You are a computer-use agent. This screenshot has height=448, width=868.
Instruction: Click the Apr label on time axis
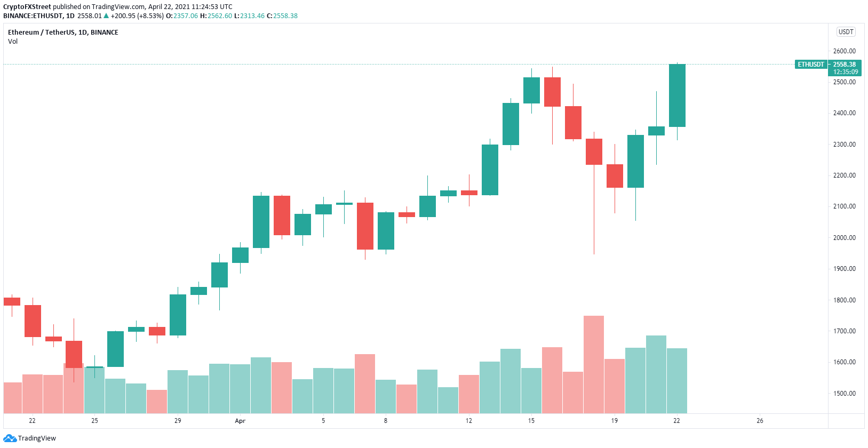[x=240, y=421]
